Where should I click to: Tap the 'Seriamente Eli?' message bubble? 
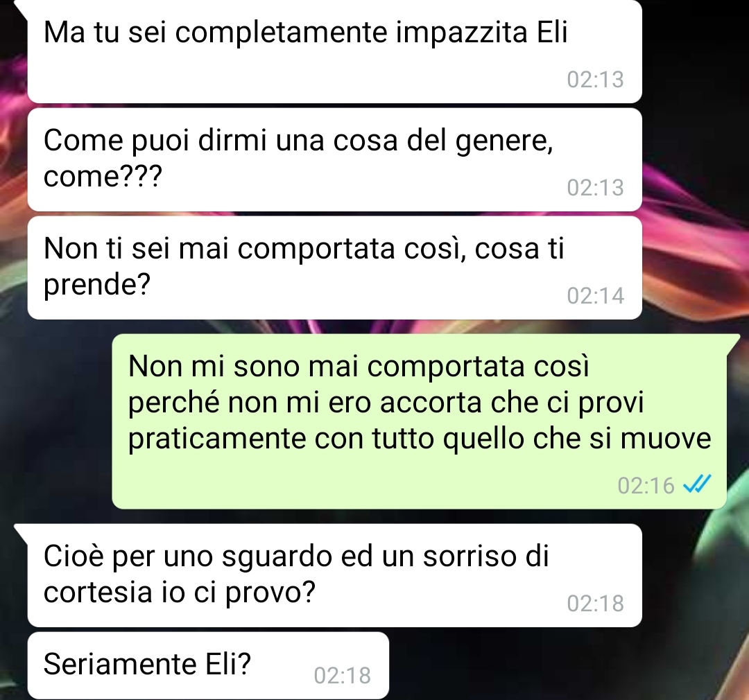(x=208, y=665)
